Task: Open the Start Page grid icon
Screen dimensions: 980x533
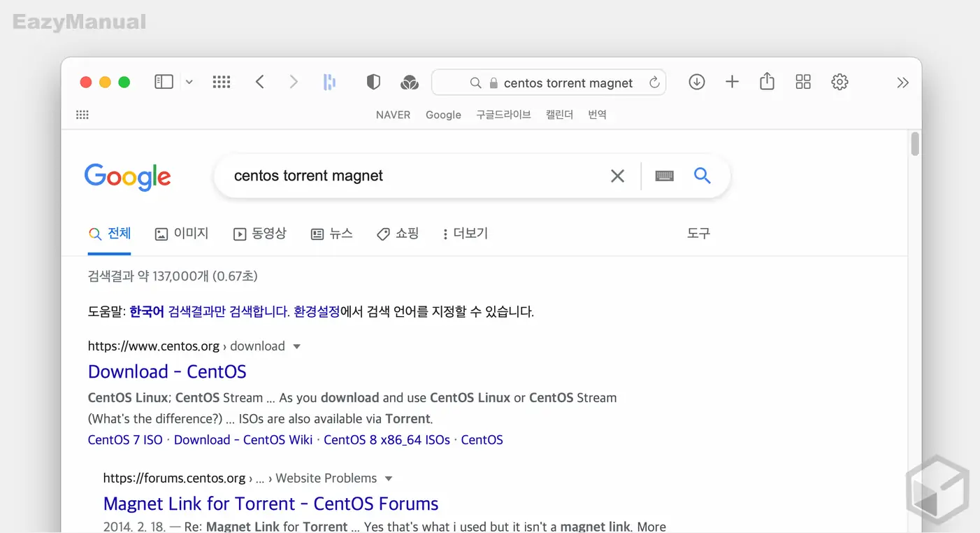Action: tap(222, 83)
